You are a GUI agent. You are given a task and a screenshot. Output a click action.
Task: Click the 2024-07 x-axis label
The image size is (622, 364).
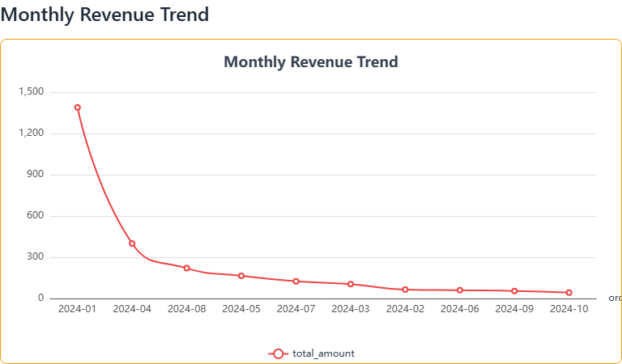point(296,309)
